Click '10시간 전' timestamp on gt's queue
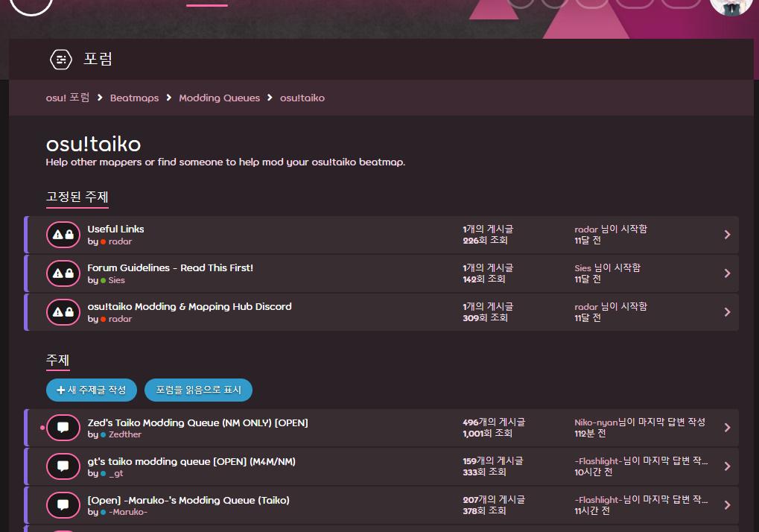 (594, 472)
